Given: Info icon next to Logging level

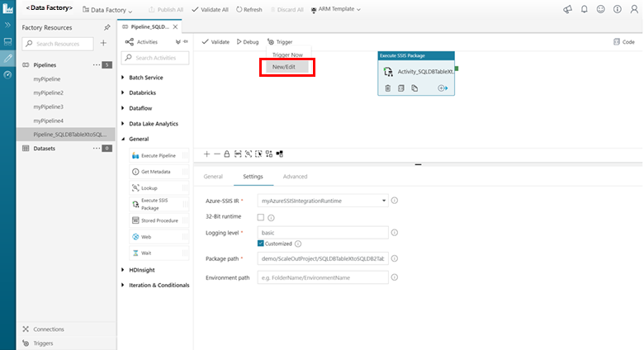Looking at the screenshot, I should pos(395,233).
